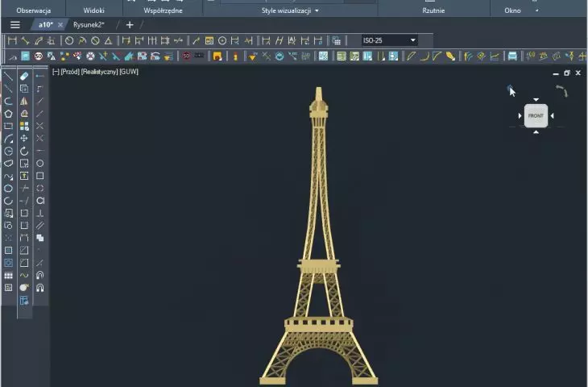Select the Move tool
Image resolution: width=588 pixels, height=387 pixels.
pos(24,139)
